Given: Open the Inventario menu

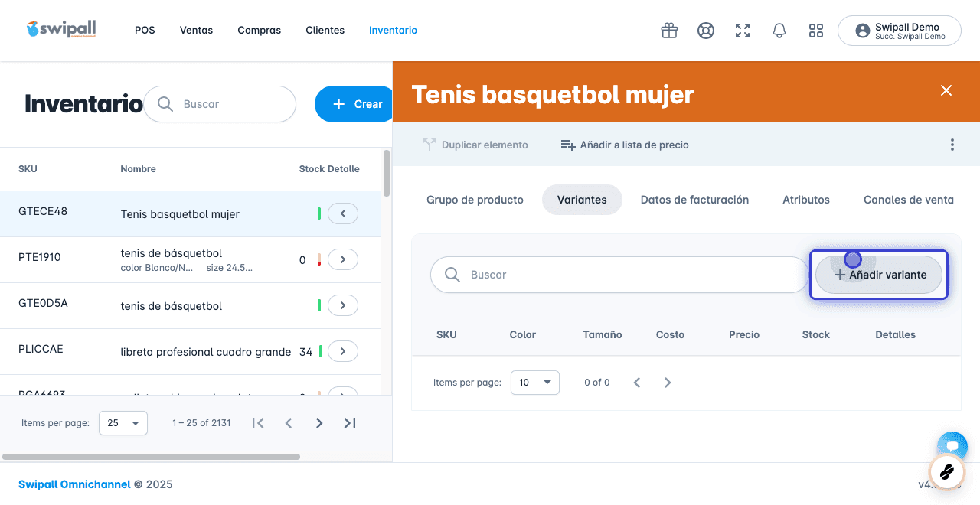Looking at the screenshot, I should coord(393,31).
